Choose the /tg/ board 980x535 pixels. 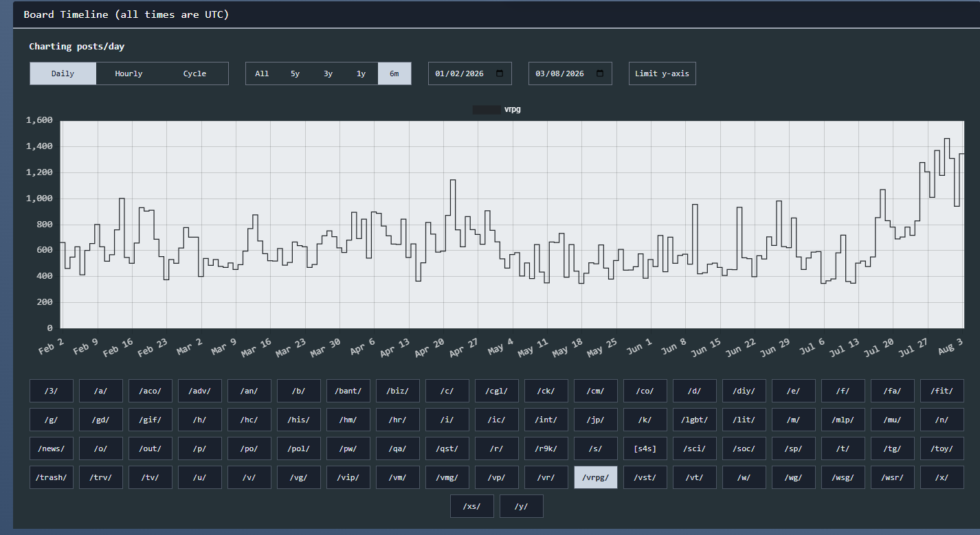(893, 448)
